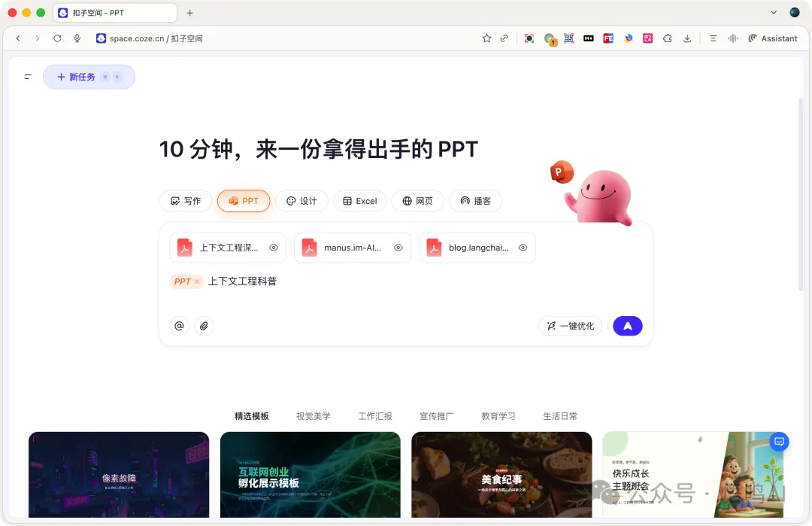Preview the manus.im PDF with eye icon
The image size is (812, 526).
click(x=398, y=248)
